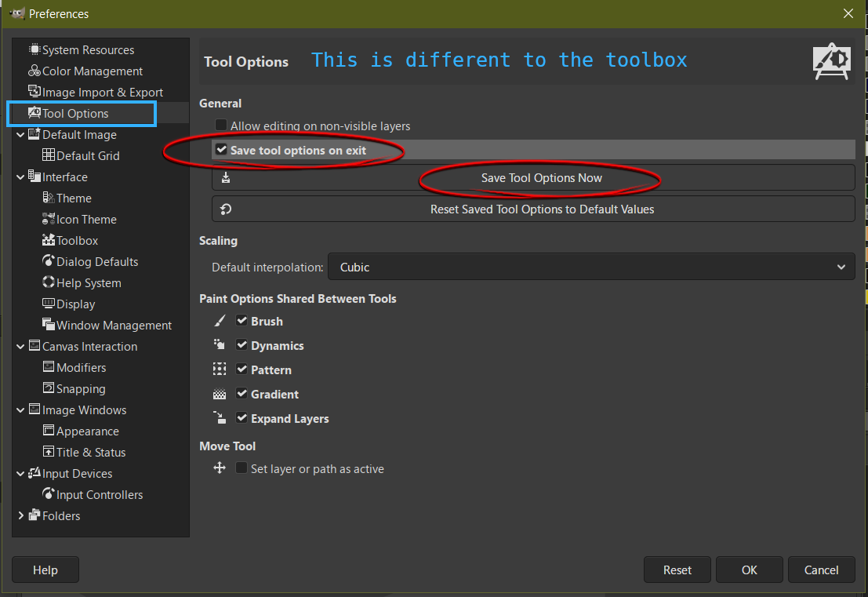Click the move arrows icon under Move Tool
The width and height of the screenshot is (868, 597).
[x=220, y=468]
